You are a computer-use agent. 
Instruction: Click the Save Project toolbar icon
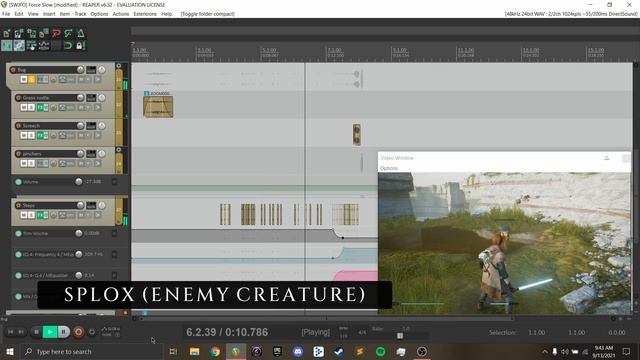[31, 33]
